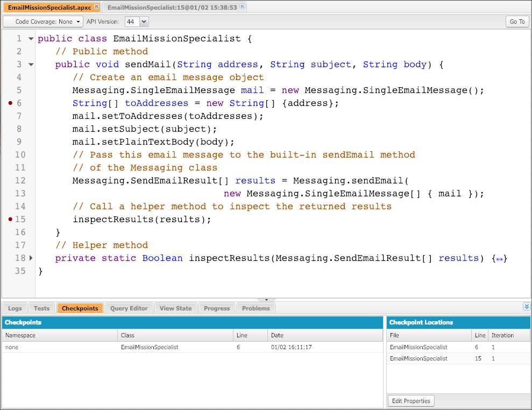Collapse the sendMail method fold at line 3
The image size is (532, 410).
(x=31, y=65)
